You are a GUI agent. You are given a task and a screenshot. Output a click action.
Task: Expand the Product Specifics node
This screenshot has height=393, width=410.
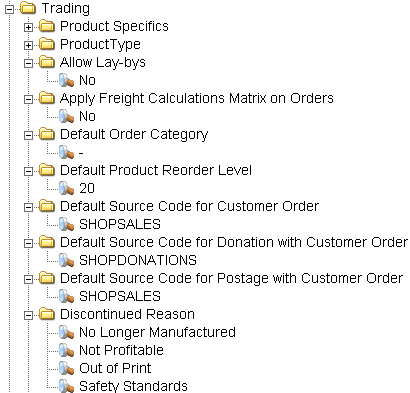coord(29,27)
